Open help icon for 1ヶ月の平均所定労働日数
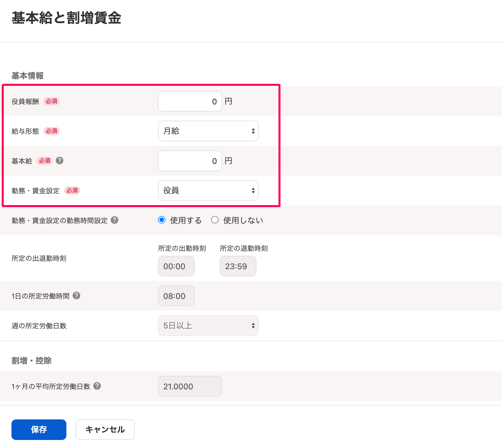Screen dimensions: 502x448 (97, 386)
